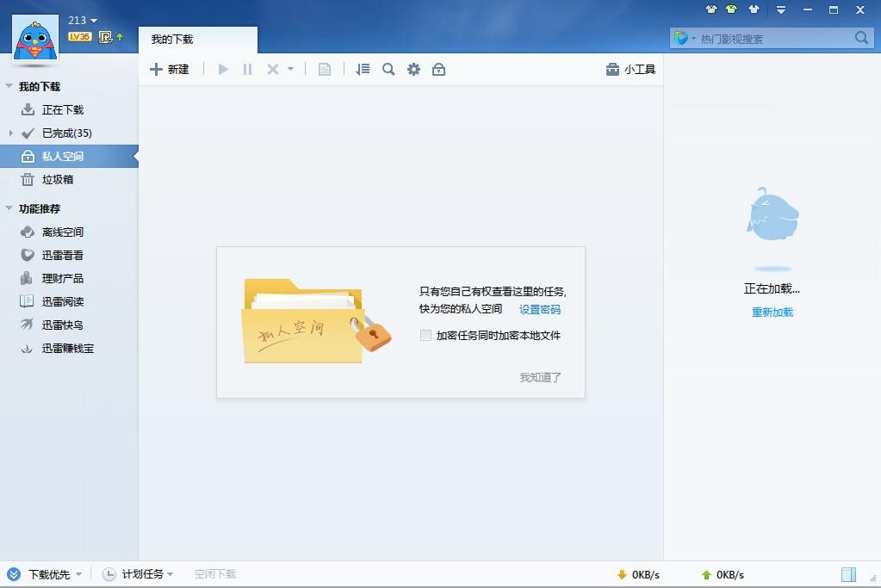Open the delete options dropdown arrow

click(x=290, y=69)
